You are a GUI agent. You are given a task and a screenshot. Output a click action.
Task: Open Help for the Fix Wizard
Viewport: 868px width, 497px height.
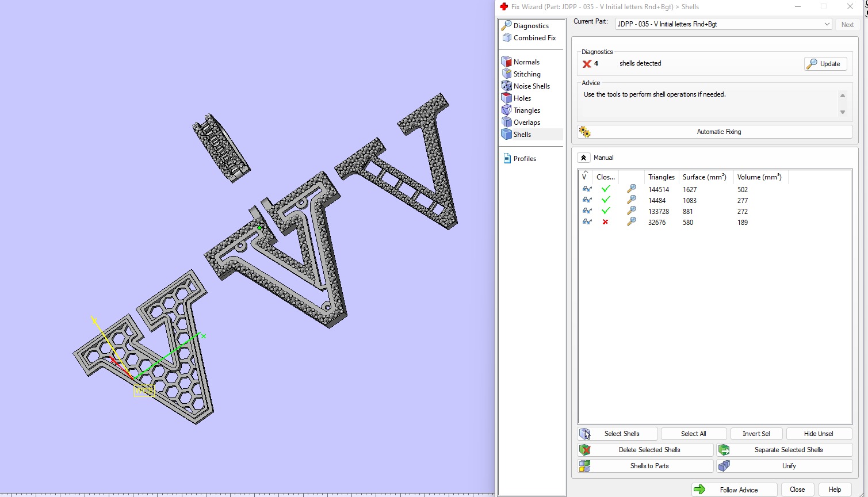click(835, 490)
